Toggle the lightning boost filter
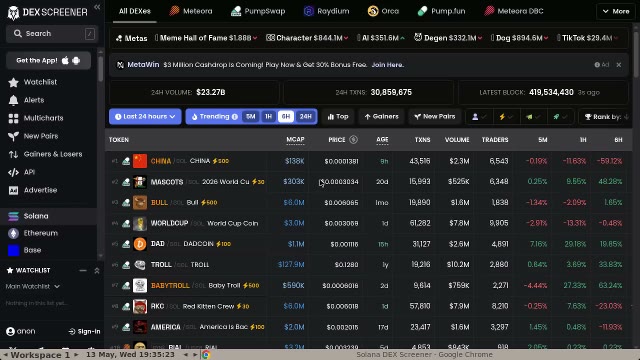Viewport: 640px width, 360px height. point(506,117)
